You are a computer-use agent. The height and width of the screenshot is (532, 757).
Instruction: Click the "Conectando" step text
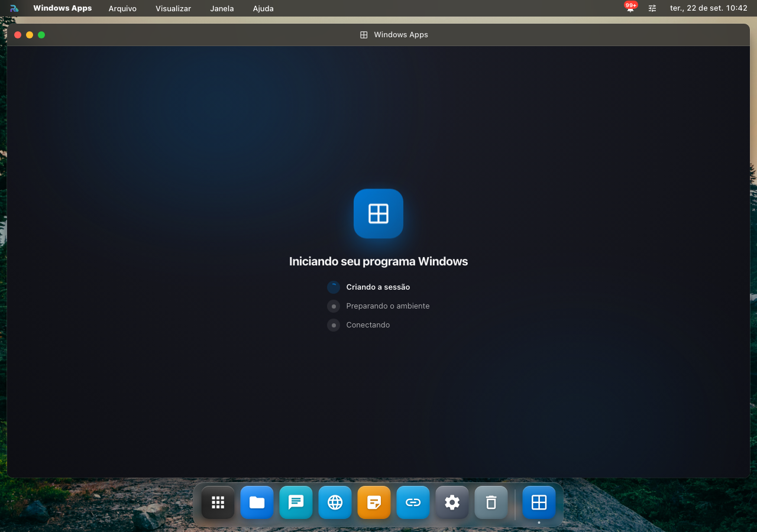[368, 325]
